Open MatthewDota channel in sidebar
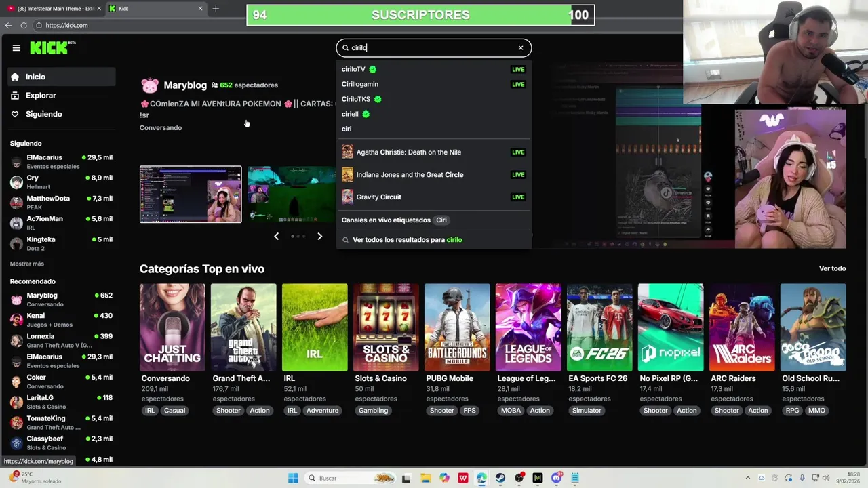This screenshot has height=488, width=868. (x=61, y=202)
